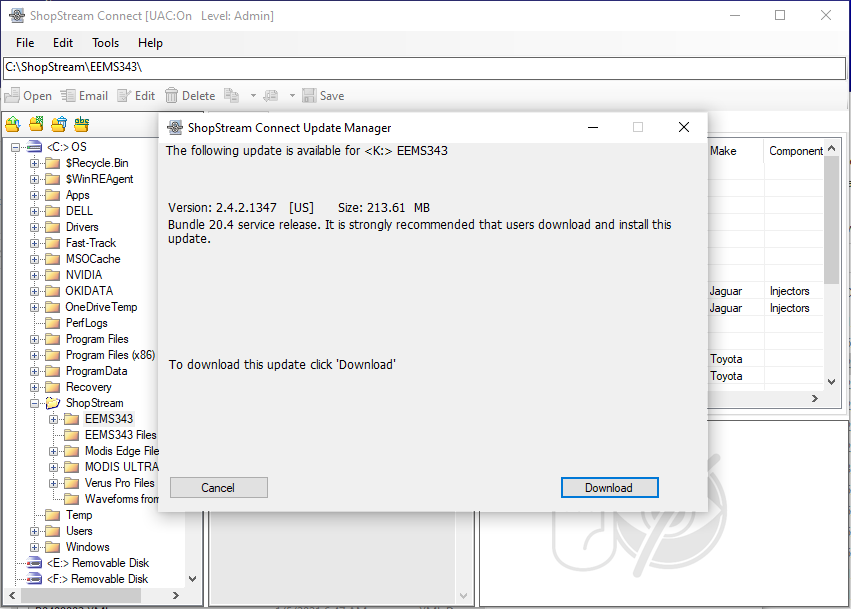Click the Open toolbar icon

[x=12, y=96]
